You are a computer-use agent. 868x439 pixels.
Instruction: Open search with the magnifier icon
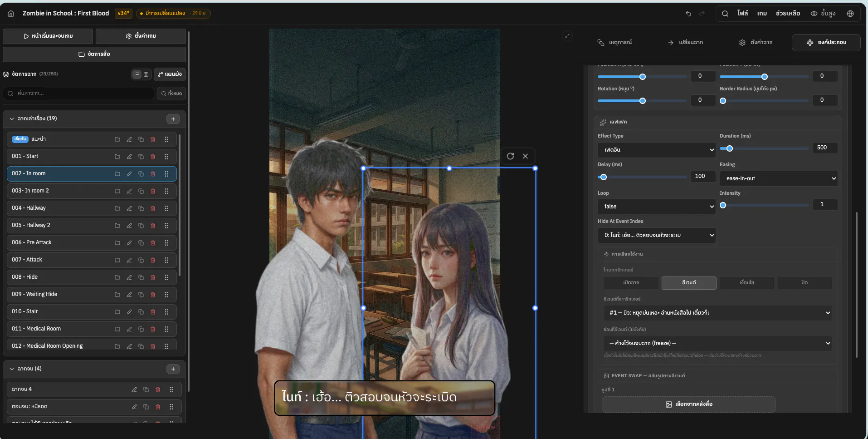point(725,14)
